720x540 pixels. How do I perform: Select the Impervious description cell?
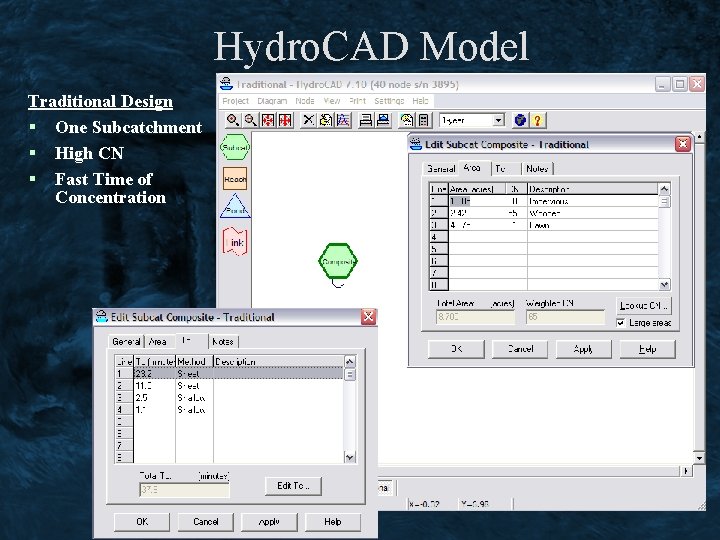593,201
